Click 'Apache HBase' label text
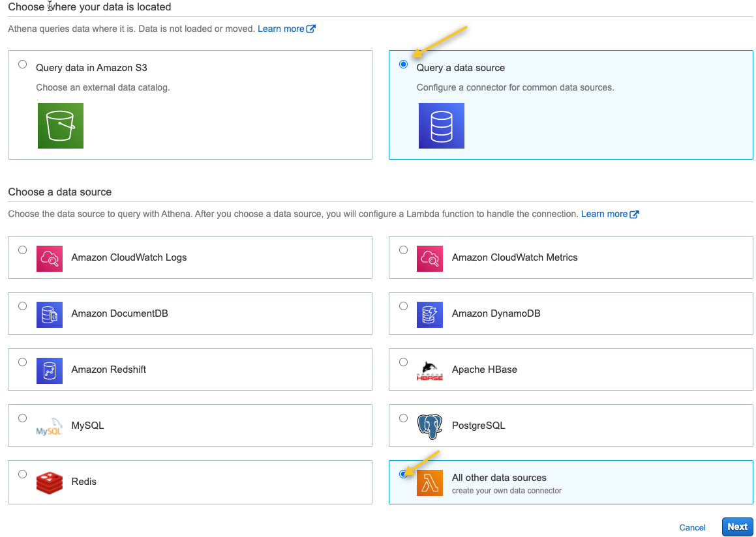This screenshot has height=537, width=756. tap(484, 370)
